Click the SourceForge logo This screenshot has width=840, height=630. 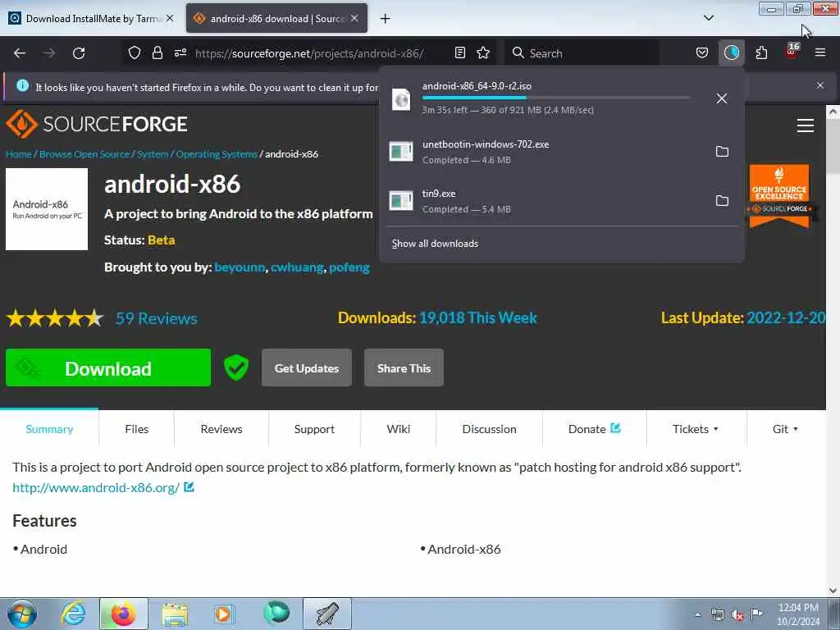pyautogui.click(x=97, y=125)
